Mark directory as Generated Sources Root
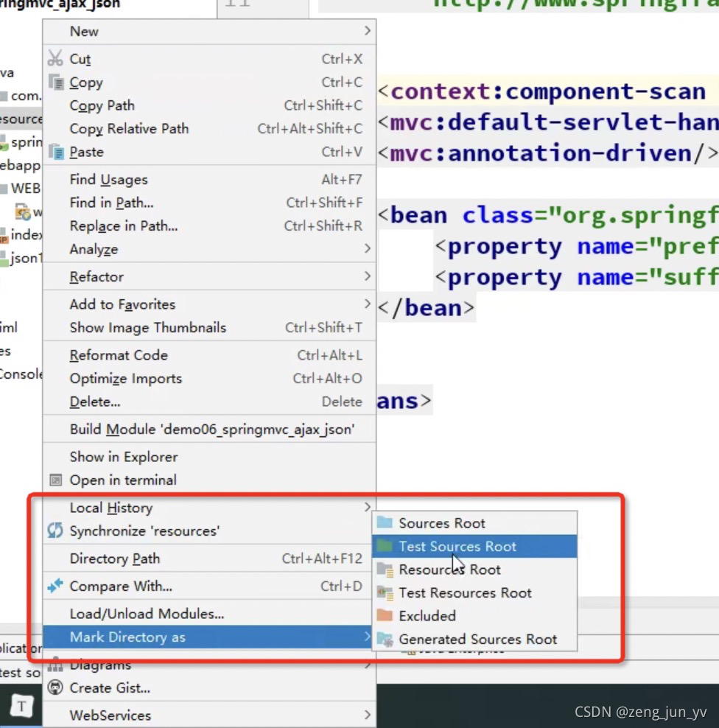The width and height of the screenshot is (719, 728). [474, 640]
